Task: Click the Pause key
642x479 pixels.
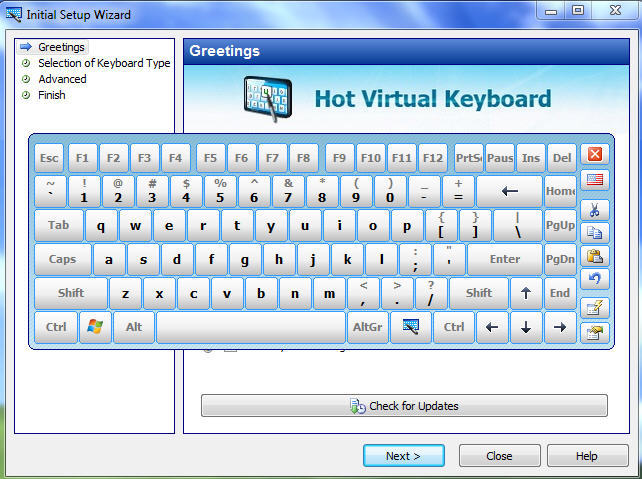Action: tap(500, 158)
